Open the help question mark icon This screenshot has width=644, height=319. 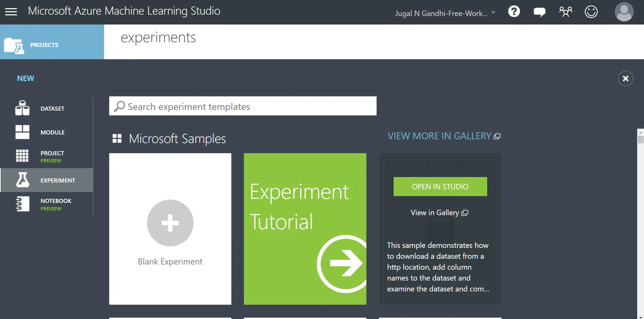[514, 12]
